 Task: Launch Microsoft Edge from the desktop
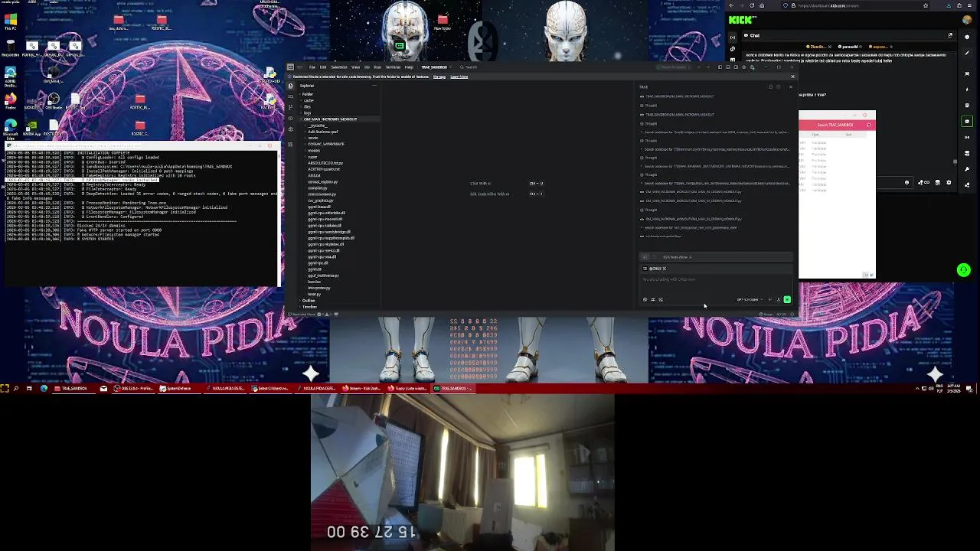click(11, 129)
